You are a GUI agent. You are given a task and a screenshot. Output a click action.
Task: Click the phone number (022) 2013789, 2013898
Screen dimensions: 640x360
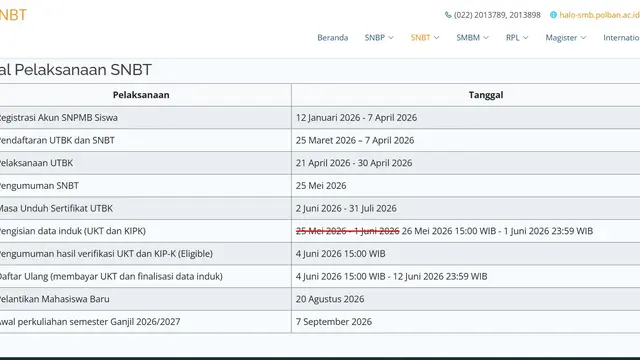497,15
